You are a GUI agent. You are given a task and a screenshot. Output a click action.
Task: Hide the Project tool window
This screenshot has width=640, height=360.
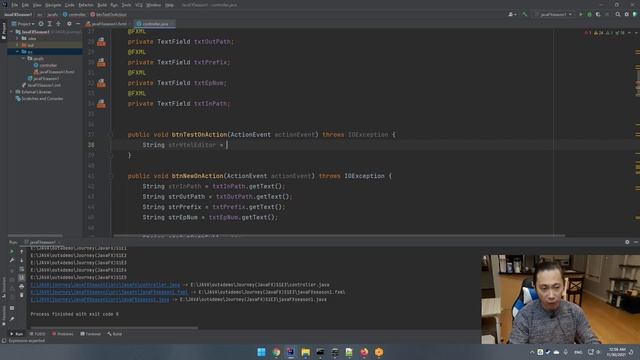click(x=78, y=24)
